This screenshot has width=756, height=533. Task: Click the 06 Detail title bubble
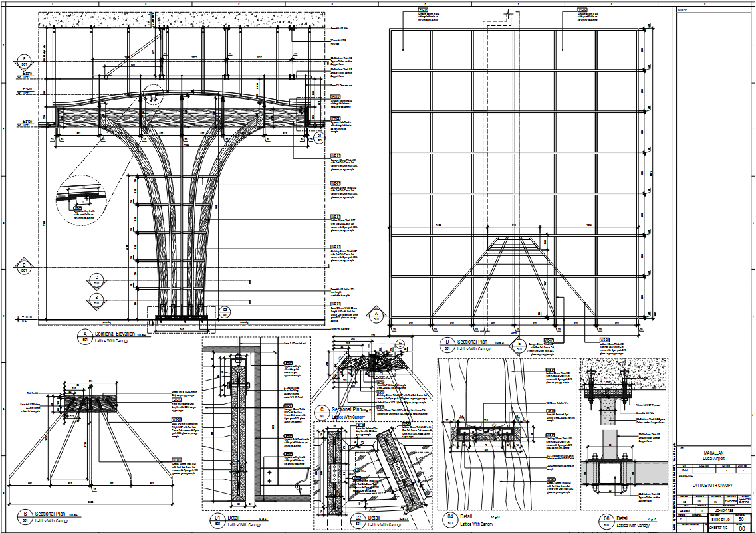[606, 521]
